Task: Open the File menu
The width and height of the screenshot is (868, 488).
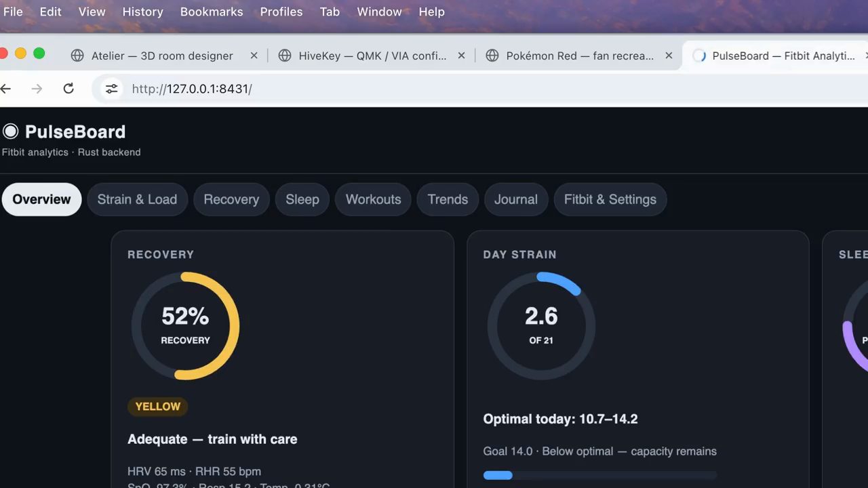Action: pyautogui.click(x=13, y=12)
